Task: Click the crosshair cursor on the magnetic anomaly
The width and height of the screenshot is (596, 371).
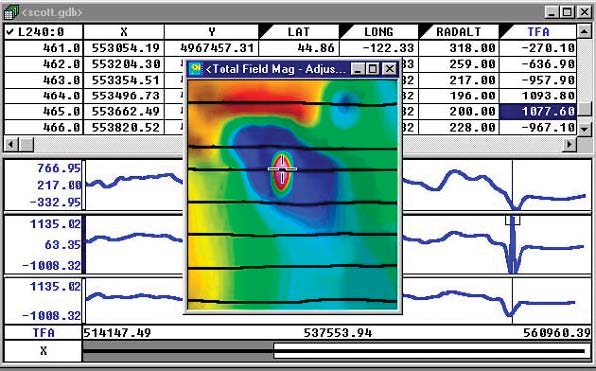Action: point(282,168)
